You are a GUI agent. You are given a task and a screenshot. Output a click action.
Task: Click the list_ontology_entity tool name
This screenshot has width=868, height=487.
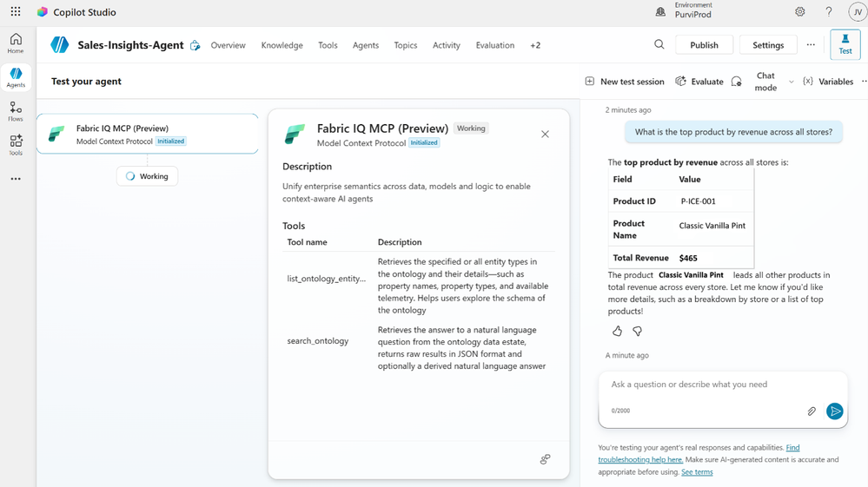click(326, 279)
